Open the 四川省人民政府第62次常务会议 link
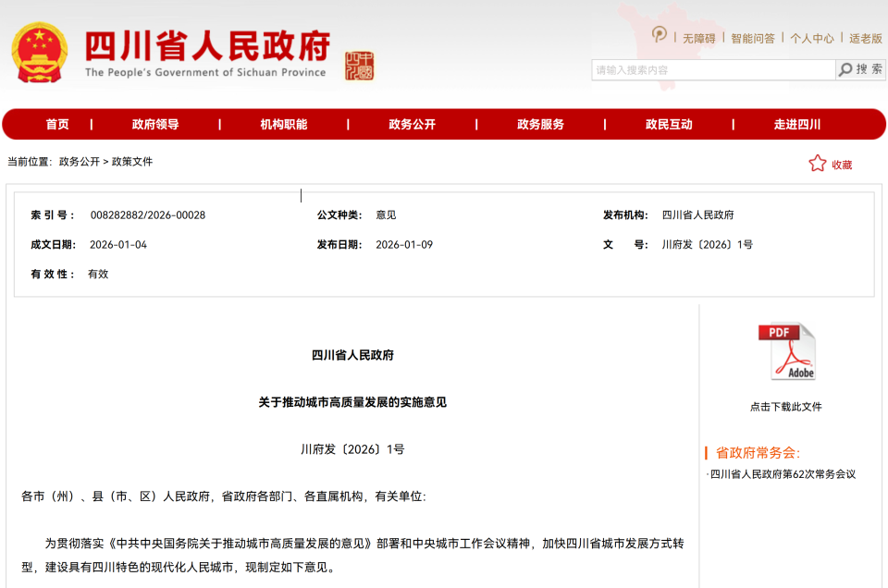888x588 pixels. point(783,474)
